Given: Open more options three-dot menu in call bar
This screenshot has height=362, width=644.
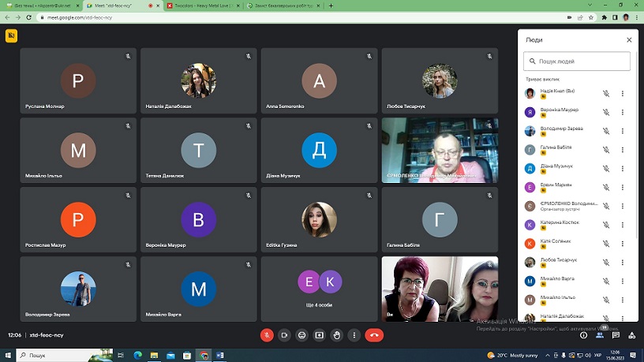Looking at the screenshot, I should 354,335.
